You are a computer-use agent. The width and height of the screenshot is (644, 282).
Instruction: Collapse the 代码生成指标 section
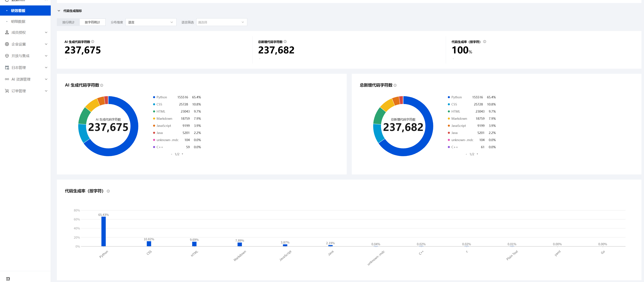point(59,11)
